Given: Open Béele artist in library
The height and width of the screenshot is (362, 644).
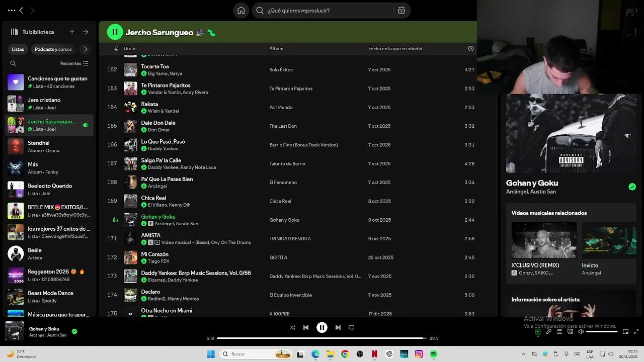Looking at the screenshot, I should pyautogui.click(x=49, y=253).
